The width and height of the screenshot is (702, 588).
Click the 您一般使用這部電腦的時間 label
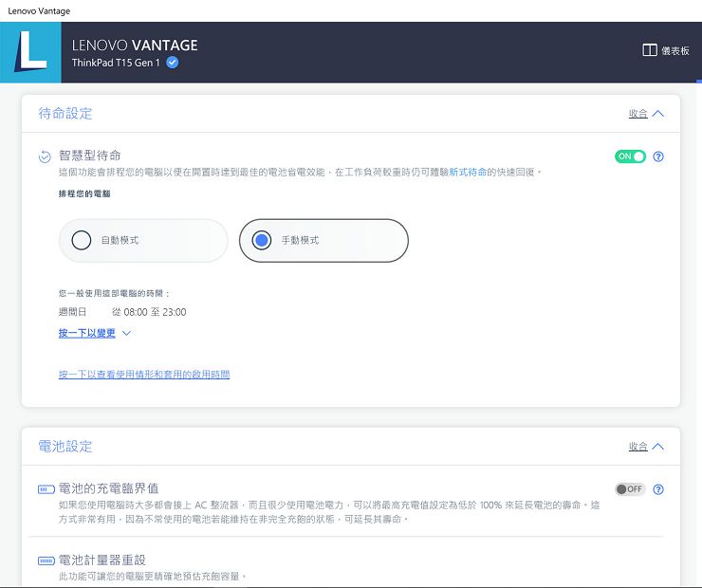114,294
